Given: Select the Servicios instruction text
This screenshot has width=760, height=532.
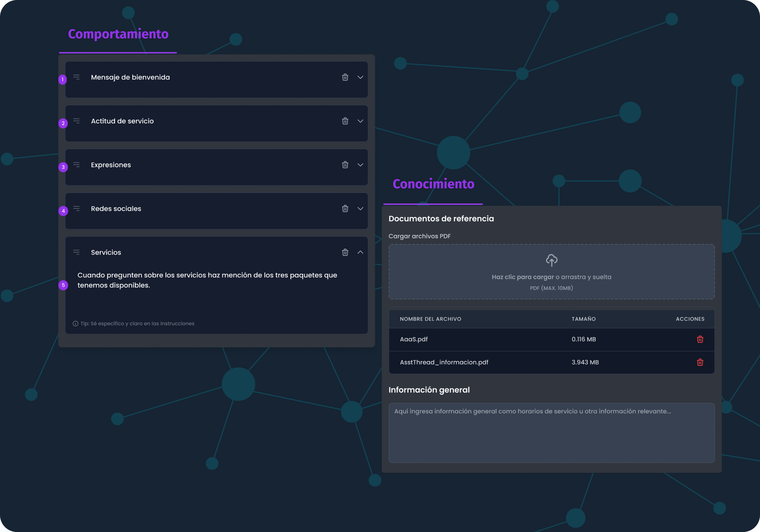Looking at the screenshot, I should point(207,280).
